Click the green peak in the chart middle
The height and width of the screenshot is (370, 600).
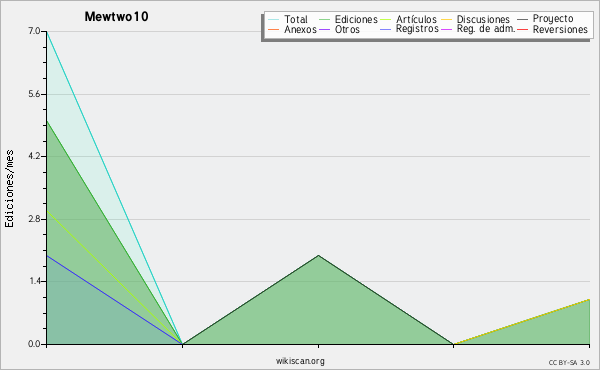[x=318, y=256]
